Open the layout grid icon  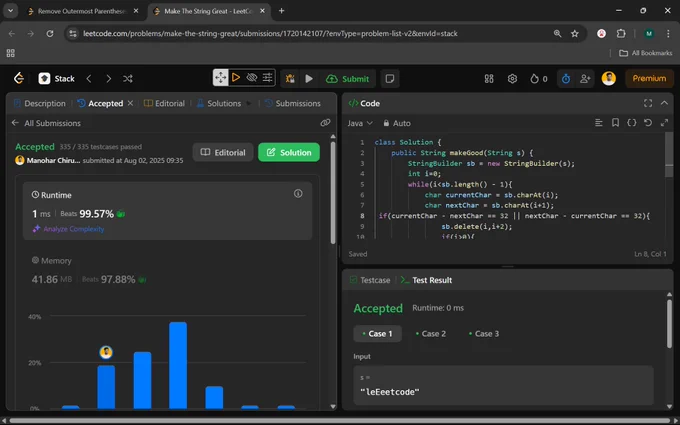pos(489,78)
